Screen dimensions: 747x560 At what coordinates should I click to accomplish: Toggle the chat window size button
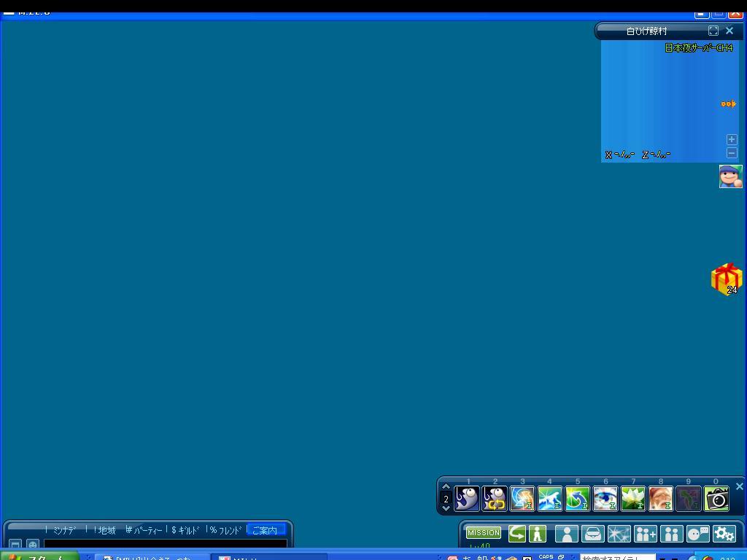click(x=15, y=545)
